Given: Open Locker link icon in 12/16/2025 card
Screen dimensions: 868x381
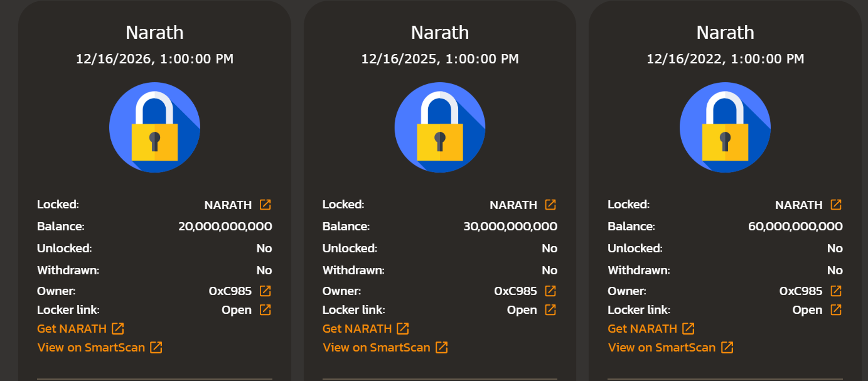Looking at the screenshot, I should [550, 309].
